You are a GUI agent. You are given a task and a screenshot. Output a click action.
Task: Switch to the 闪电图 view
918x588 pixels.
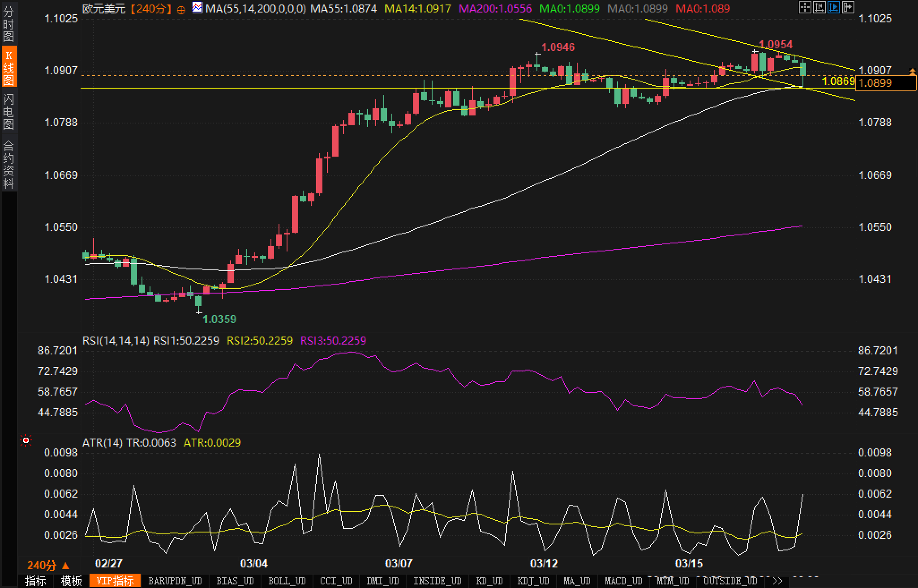click(9, 111)
